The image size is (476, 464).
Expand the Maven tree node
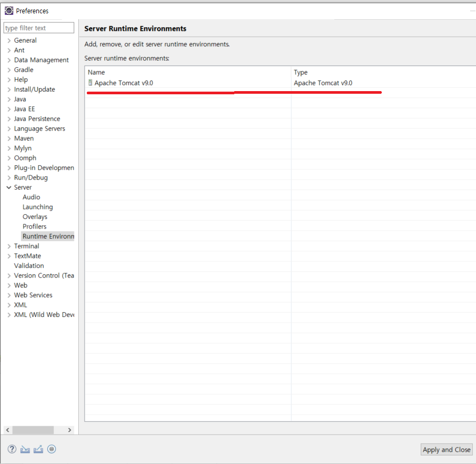coord(9,139)
